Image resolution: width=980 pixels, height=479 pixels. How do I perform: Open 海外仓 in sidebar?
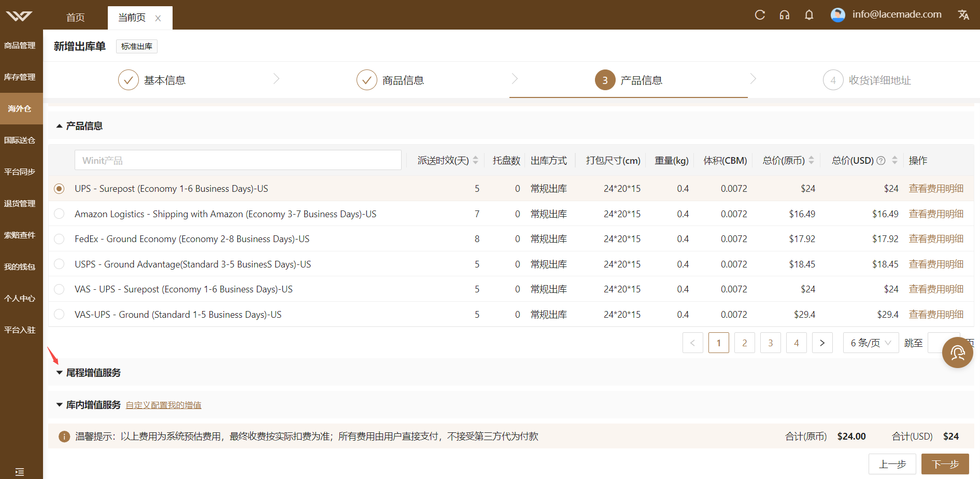pyautogui.click(x=21, y=109)
